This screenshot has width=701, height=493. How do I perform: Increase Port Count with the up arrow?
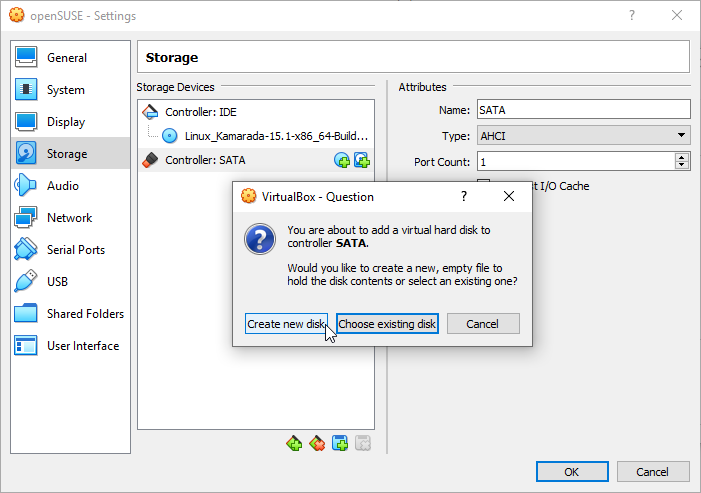682,157
